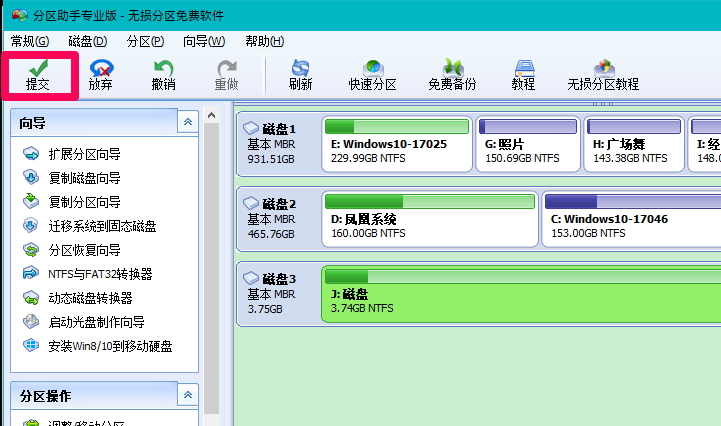This screenshot has width=721, height=426.
Task: Open the 磁盘(D) menu
Action: point(87,41)
